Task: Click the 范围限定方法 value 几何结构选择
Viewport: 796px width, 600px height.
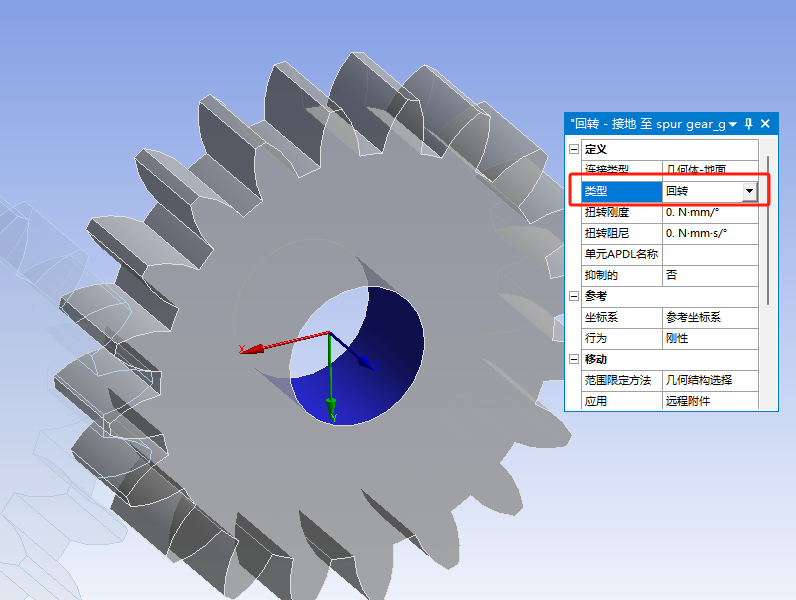Action: pos(710,380)
